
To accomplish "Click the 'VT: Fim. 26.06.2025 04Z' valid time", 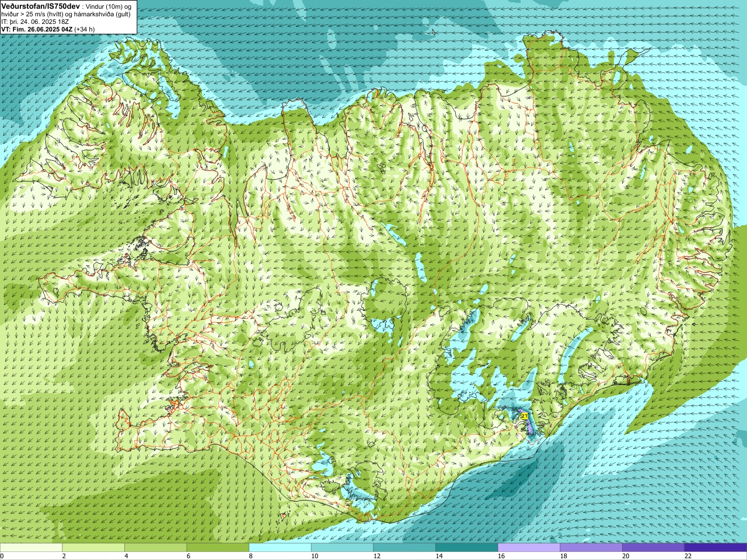I will pos(37,29).
